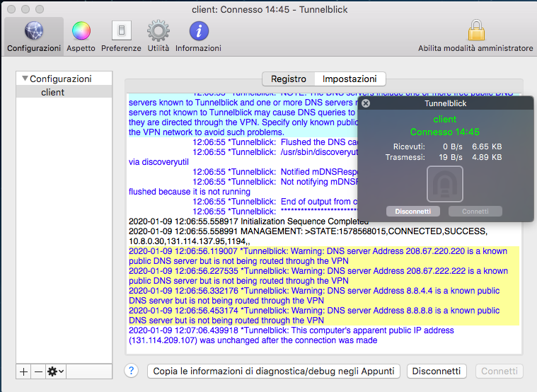Screen dimensions: 537x392
Task: Click Copia le informazioni di diagnostica button
Action: pyautogui.click(x=274, y=371)
